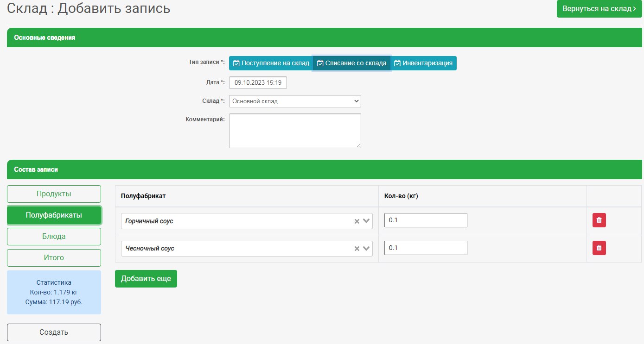Screen dimensions: 644x344
Task: Select record type Инвентаризация
Action: tap(423, 63)
